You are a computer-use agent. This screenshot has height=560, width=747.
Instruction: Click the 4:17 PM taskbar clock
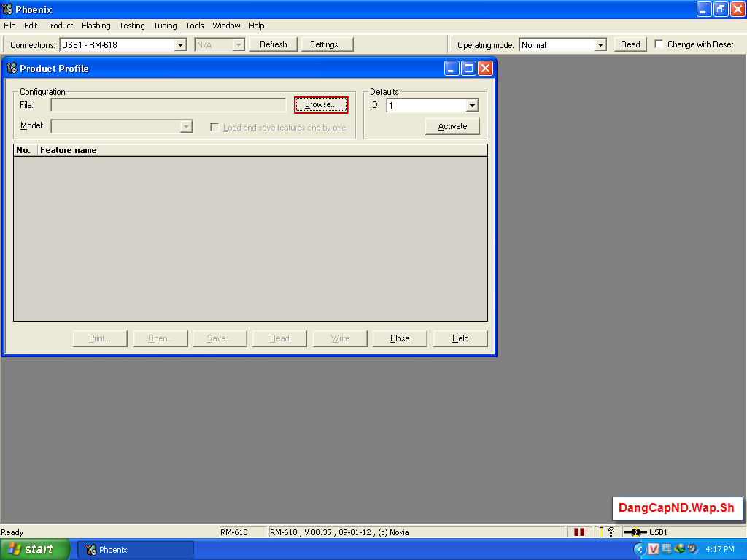(720, 549)
